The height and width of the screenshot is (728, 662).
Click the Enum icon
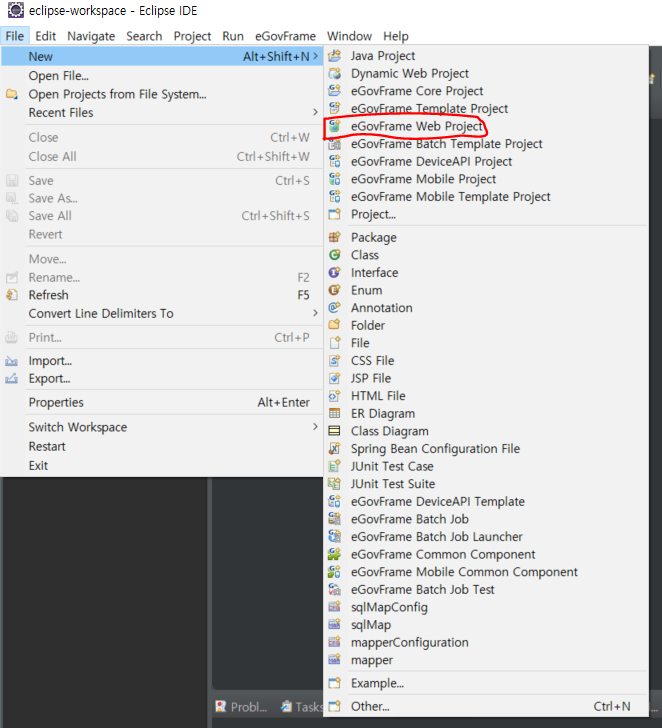[x=335, y=290]
